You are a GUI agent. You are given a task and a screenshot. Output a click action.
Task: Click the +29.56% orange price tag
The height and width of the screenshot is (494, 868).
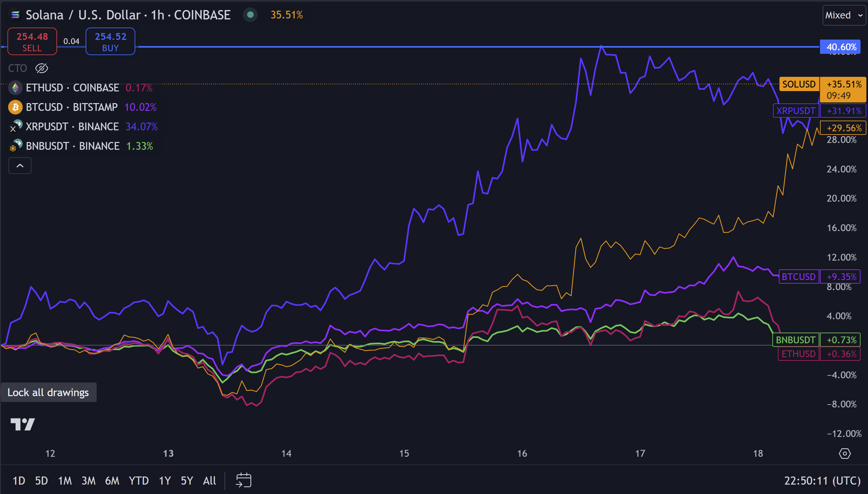tap(844, 128)
